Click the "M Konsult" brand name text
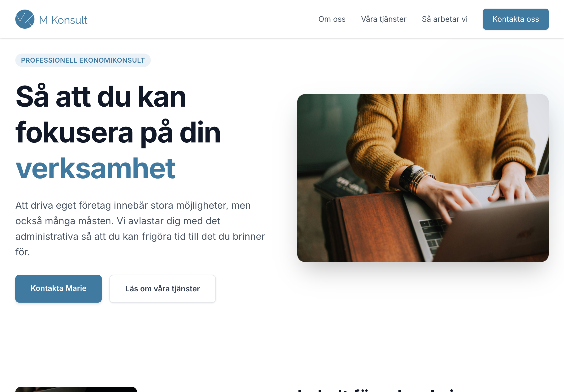 pyautogui.click(x=63, y=20)
